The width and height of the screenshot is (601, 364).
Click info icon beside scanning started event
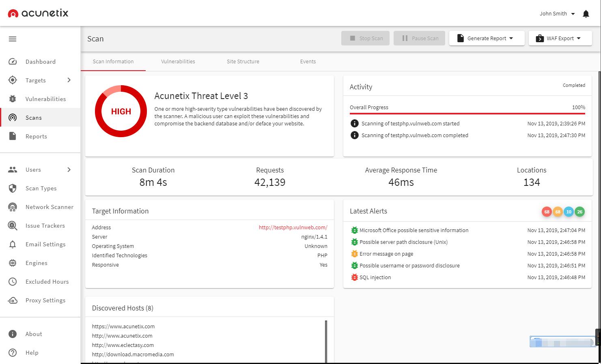pyautogui.click(x=354, y=123)
